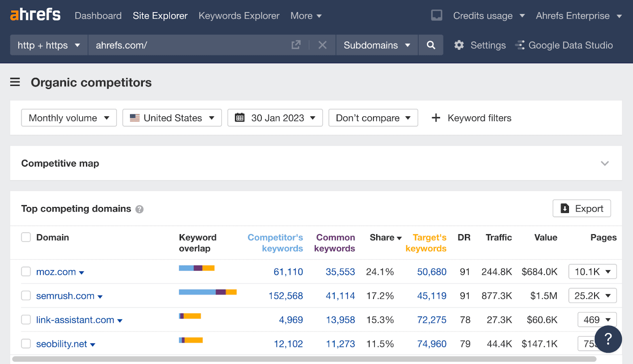Open the 30 Jan 2023 date picker
This screenshot has height=364, width=633.
(275, 118)
